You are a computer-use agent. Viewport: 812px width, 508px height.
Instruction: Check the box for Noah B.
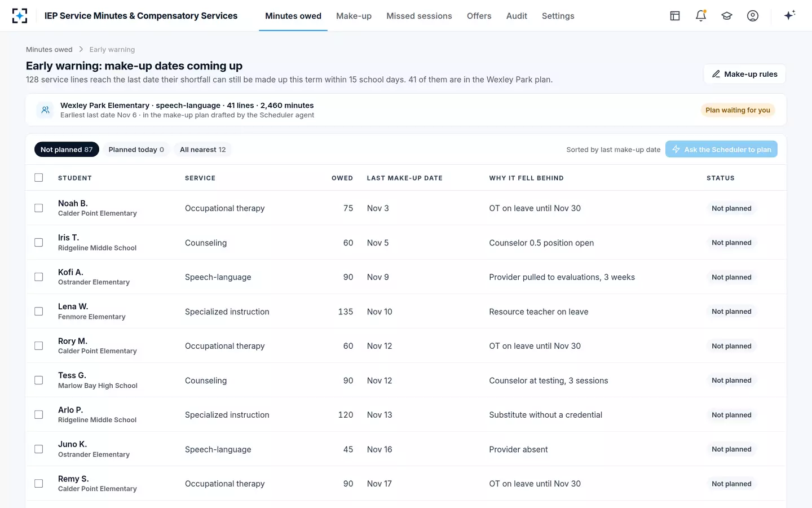(39, 208)
